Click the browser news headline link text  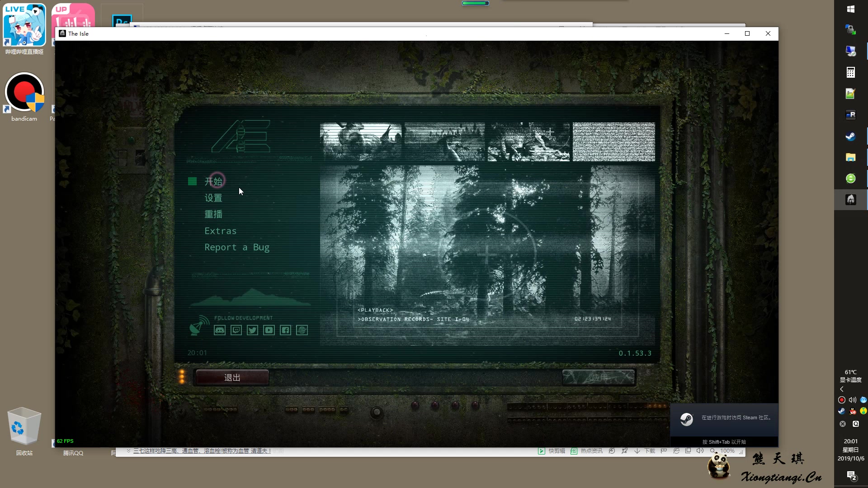click(202, 451)
